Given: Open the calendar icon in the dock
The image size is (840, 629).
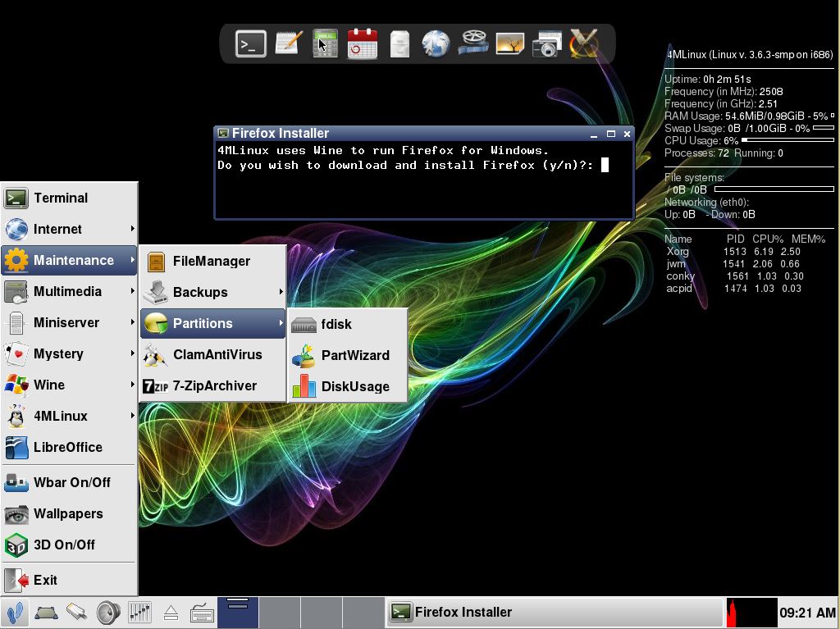Looking at the screenshot, I should (363, 43).
